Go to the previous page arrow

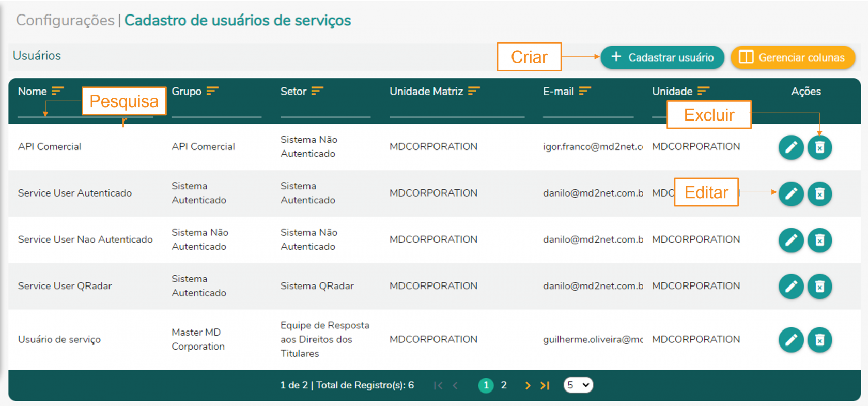click(x=455, y=385)
